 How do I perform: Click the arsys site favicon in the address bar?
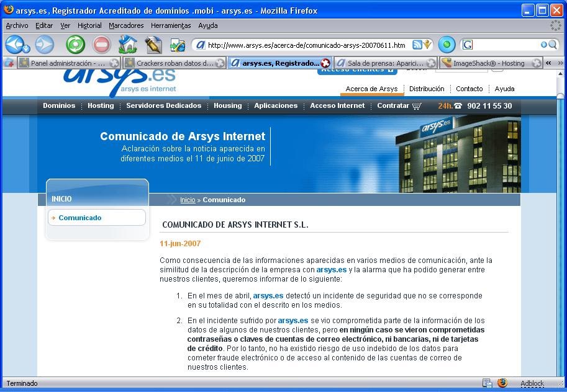(x=201, y=45)
